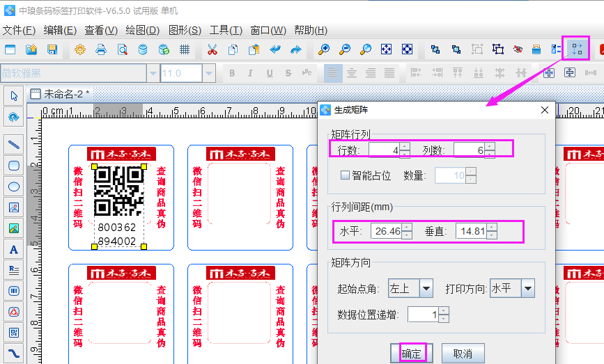
Task: Increase 数据位置递增 with up stepper
Action: pyautogui.click(x=443, y=311)
